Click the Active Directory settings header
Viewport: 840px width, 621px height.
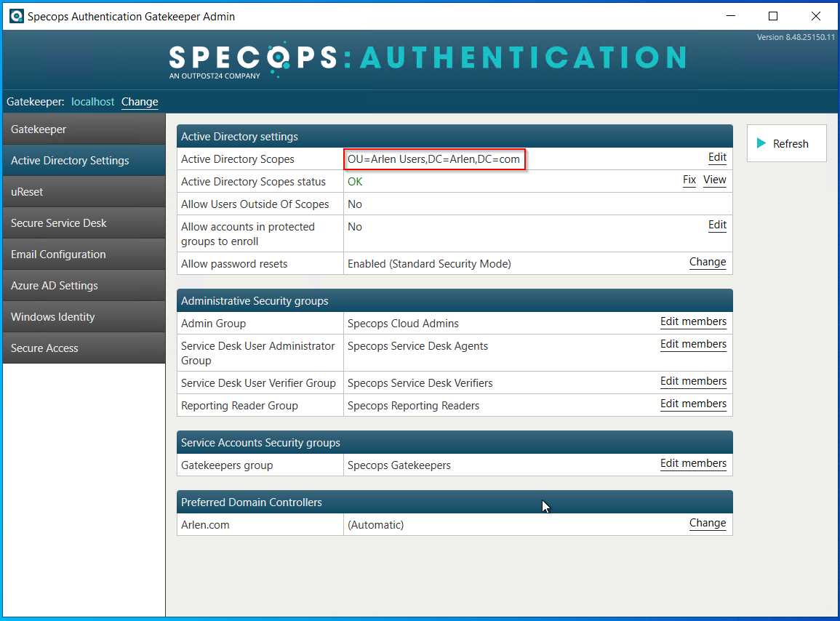pos(455,137)
